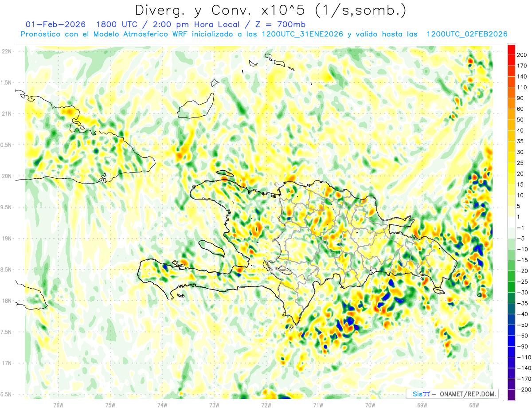Screen dimensions: 532x411
Task: Select the "Z = 700mb" pressure level text
Action: [x=281, y=24]
